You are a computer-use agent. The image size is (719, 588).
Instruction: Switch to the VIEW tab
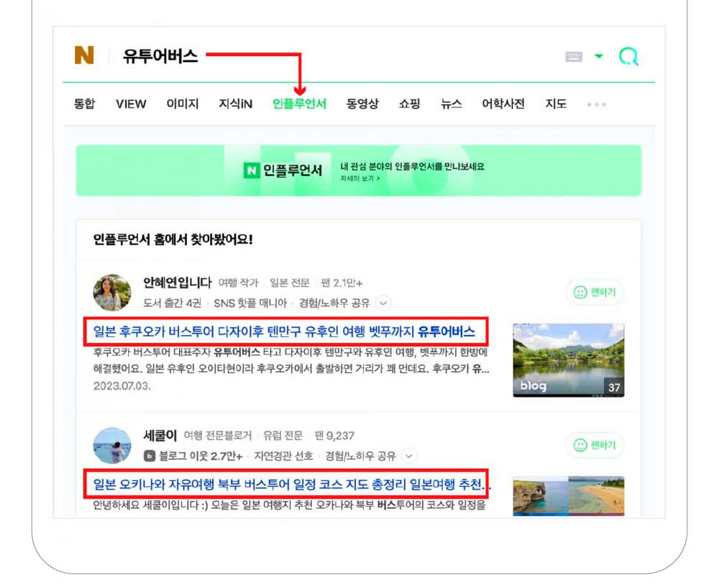131,104
